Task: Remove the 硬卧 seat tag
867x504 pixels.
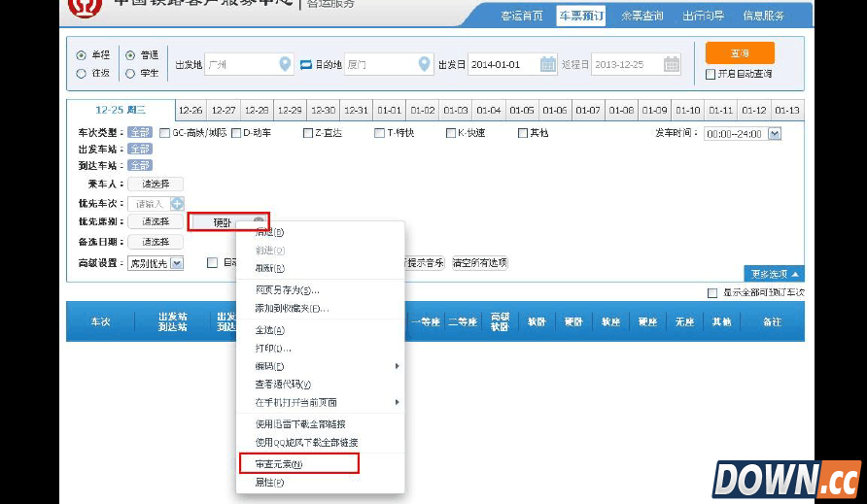Action: tap(259, 222)
